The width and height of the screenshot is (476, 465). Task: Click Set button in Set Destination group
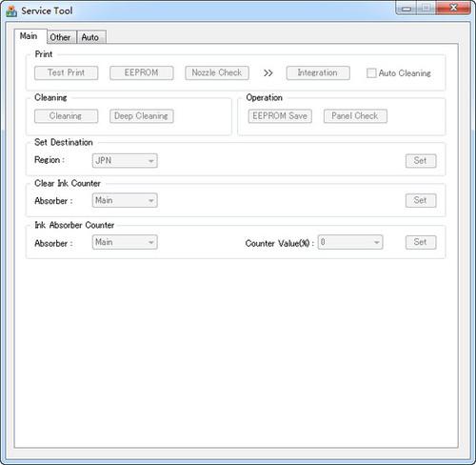tap(421, 161)
